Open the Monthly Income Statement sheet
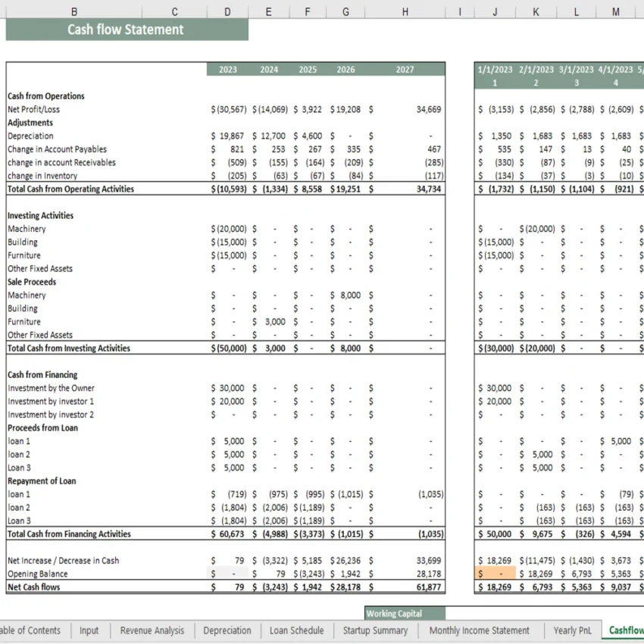Screen dimensions: 644x644 pyautogui.click(x=479, y=630)
